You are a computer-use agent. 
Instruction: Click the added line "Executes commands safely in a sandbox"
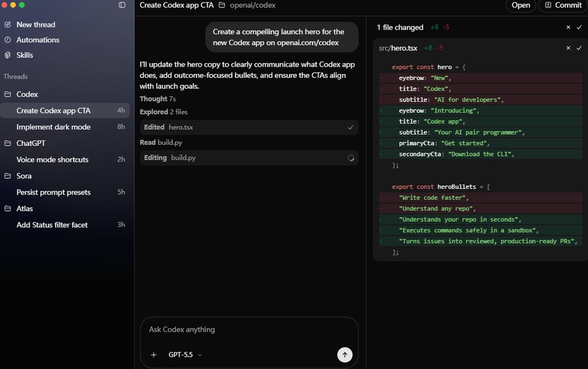click(x=481, y=230)
